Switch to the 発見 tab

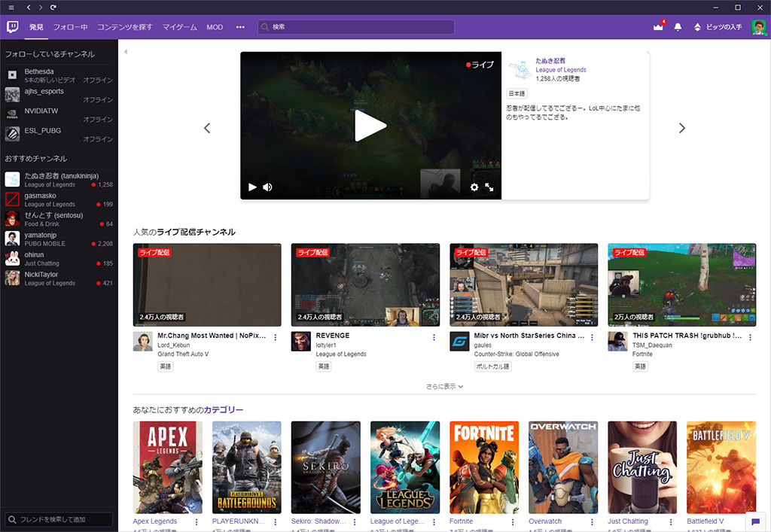point(36,27)
